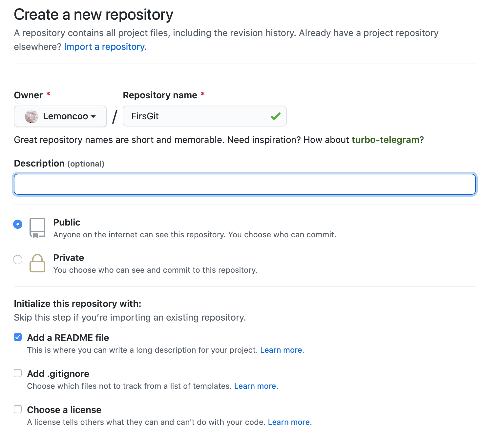
Task: Click the Public option label text
Action: (x=67, y=223)
